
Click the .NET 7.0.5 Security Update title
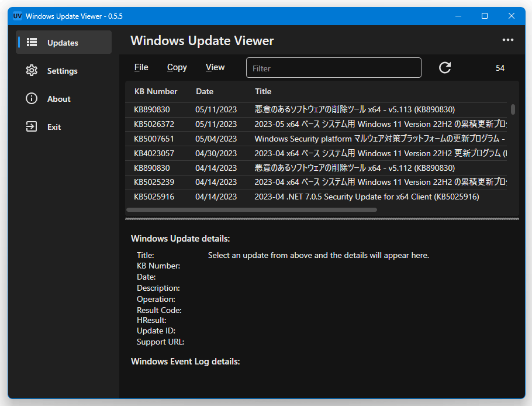pos(367,197)
